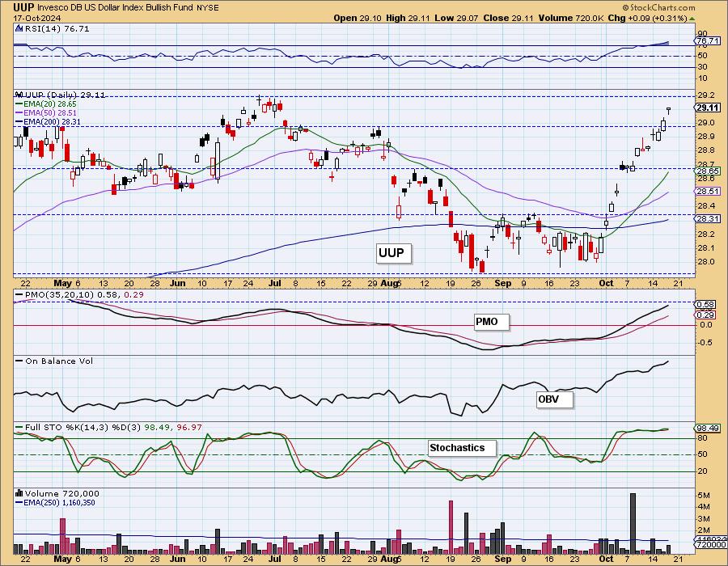Screen dimensions: 728x566
Task: Click the PMO annotation box
Action: point(492,322)
